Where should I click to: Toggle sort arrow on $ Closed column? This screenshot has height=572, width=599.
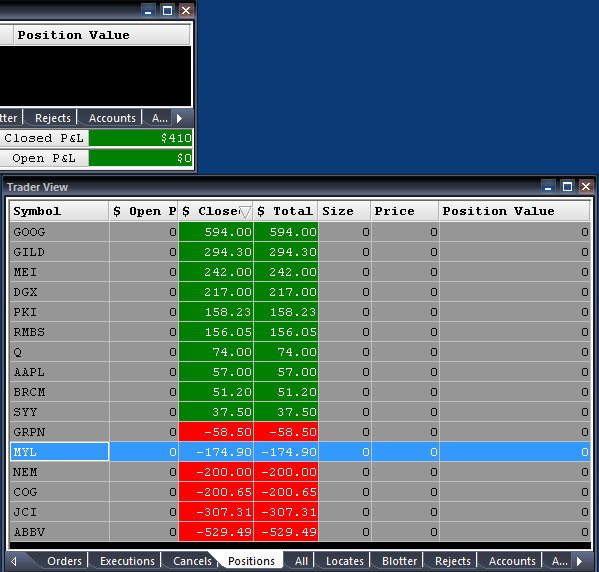tap(245, 211)
